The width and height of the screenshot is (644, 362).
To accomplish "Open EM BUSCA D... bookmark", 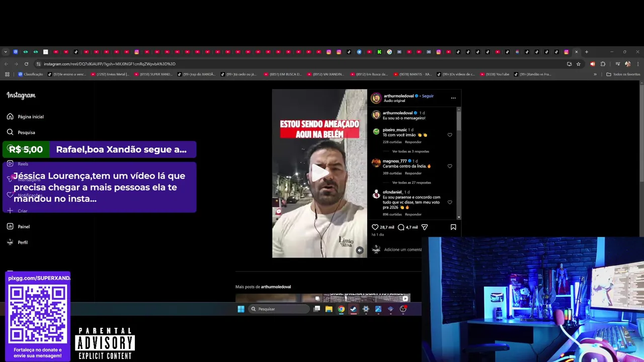I will (282, 74).
